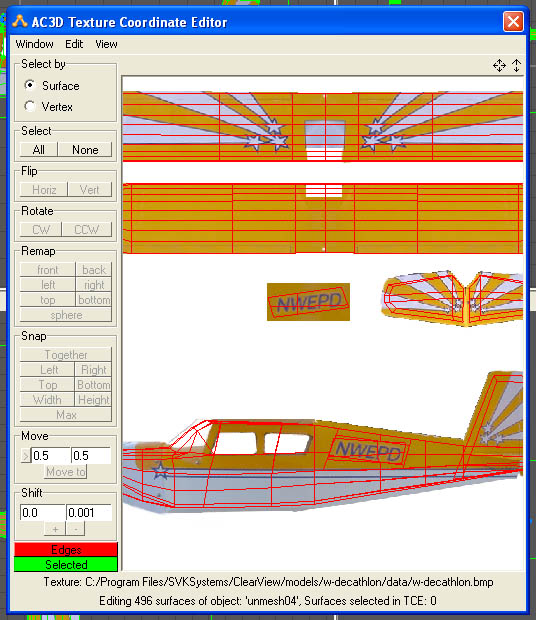The image size is (536, 620).
Task: Click the star on the aircraft nose
Action: pyautogui.click(x=160, y=471)
